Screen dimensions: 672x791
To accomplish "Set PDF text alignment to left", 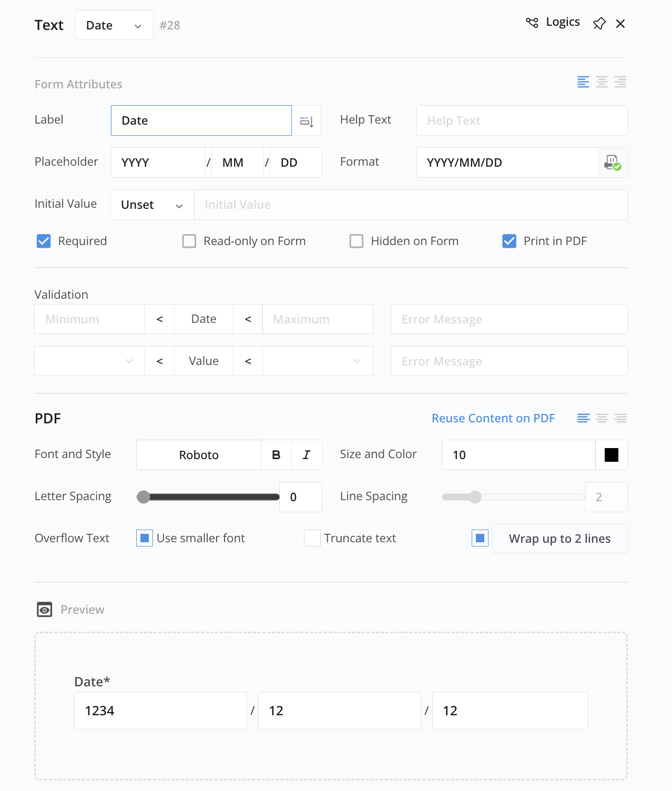I will pos(583,419).
